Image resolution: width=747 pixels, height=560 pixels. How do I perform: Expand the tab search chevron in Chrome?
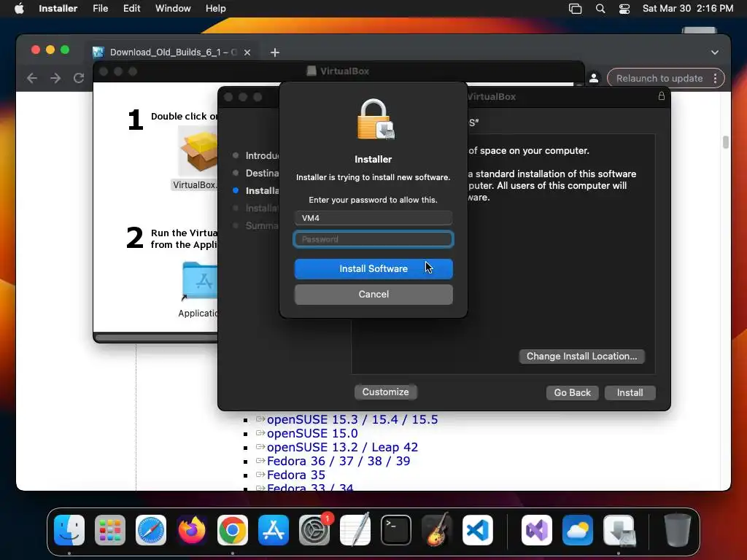coord(715,52)
